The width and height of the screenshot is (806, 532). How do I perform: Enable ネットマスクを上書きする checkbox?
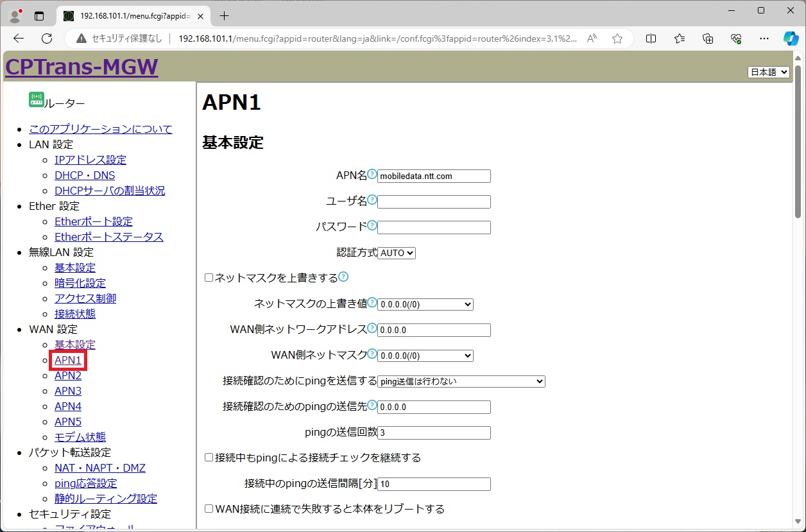click(x=209, y=278)
